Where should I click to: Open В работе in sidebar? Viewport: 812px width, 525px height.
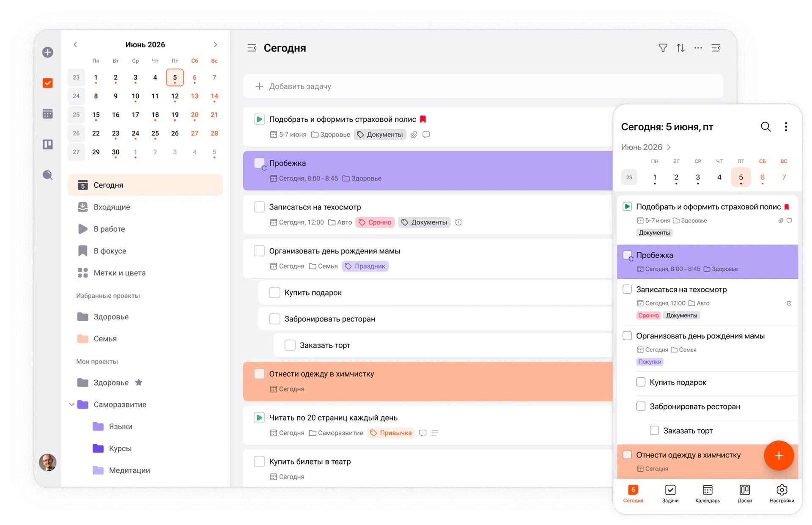tap(145, 229)
